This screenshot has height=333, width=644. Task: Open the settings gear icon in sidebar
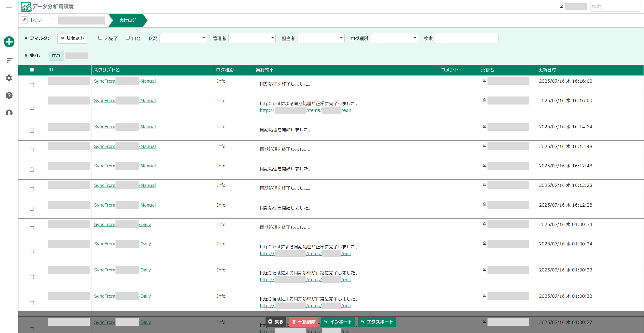tap(9, 78)
